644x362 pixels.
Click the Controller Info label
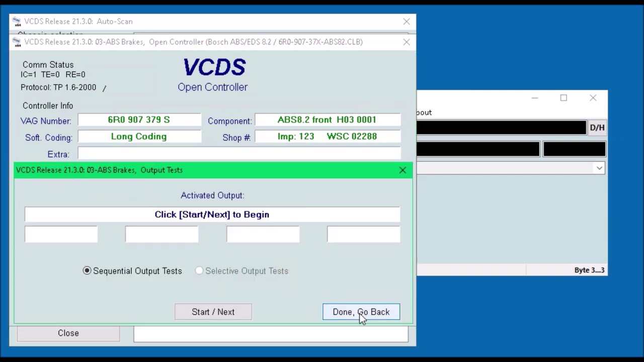click(48, 106)
